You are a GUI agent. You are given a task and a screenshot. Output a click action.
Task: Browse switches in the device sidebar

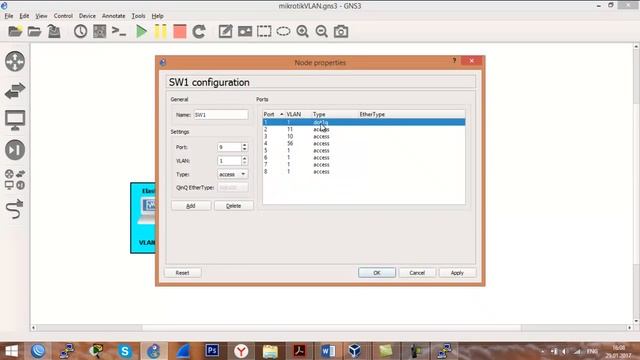click(x=15, y=91)
